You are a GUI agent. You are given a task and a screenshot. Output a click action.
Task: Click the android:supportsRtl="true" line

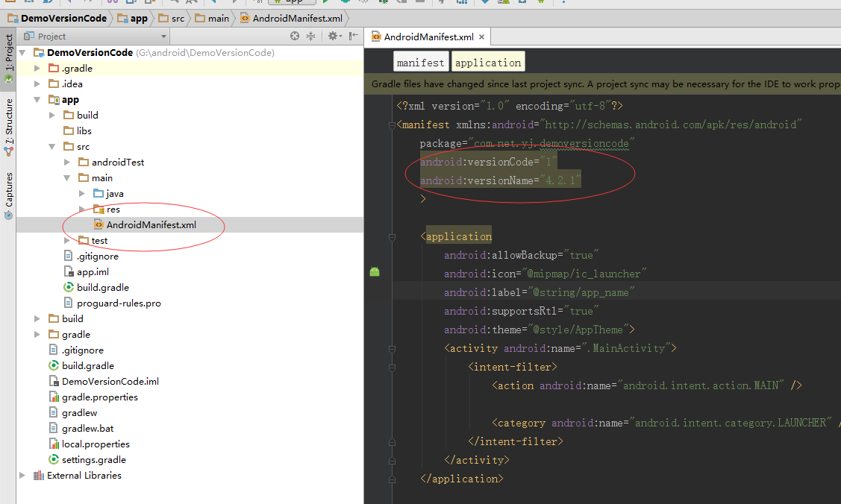522,311
